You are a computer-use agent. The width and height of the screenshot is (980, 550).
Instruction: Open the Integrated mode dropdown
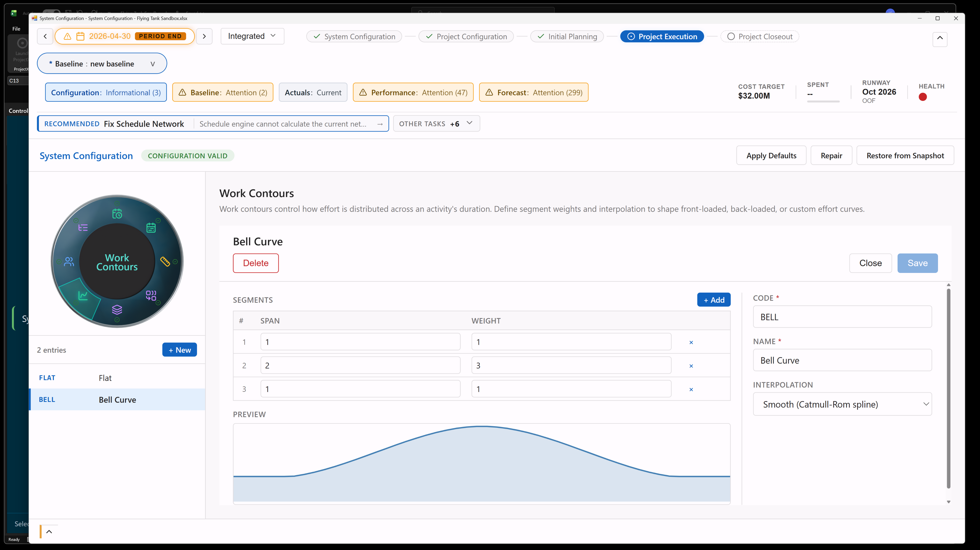pyautogui.click(x=252, y=36)
